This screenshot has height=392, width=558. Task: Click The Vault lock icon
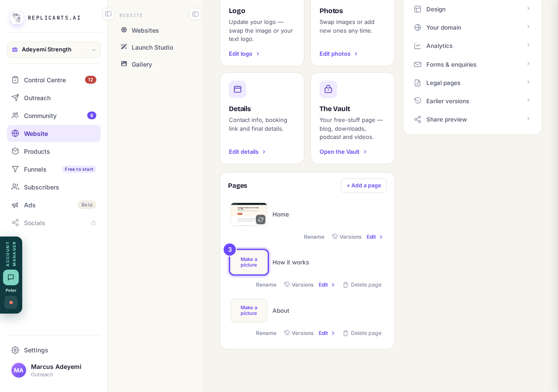coord(328,89)
